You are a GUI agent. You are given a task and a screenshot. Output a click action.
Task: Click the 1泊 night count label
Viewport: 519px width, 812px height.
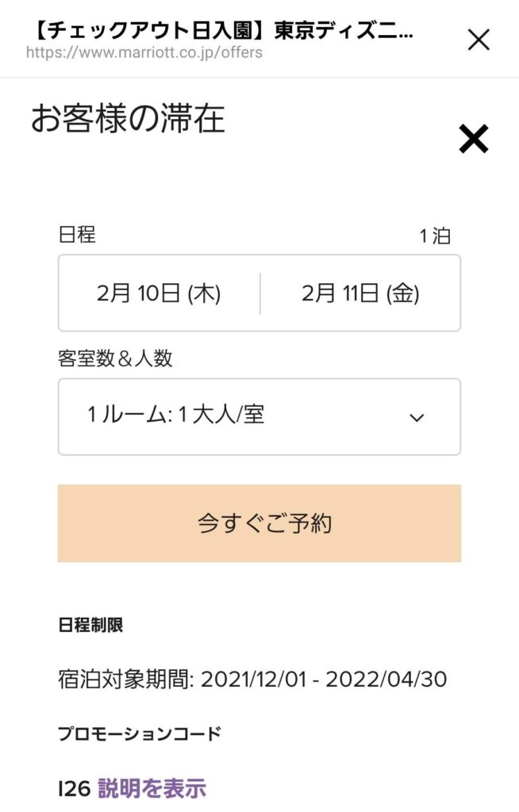click(x=435, y=236)
